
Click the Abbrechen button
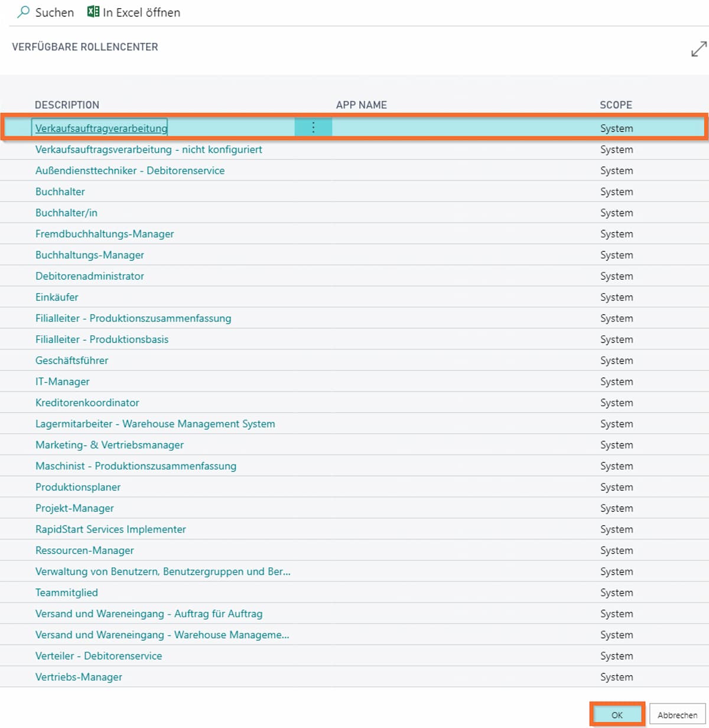(678, 715)
